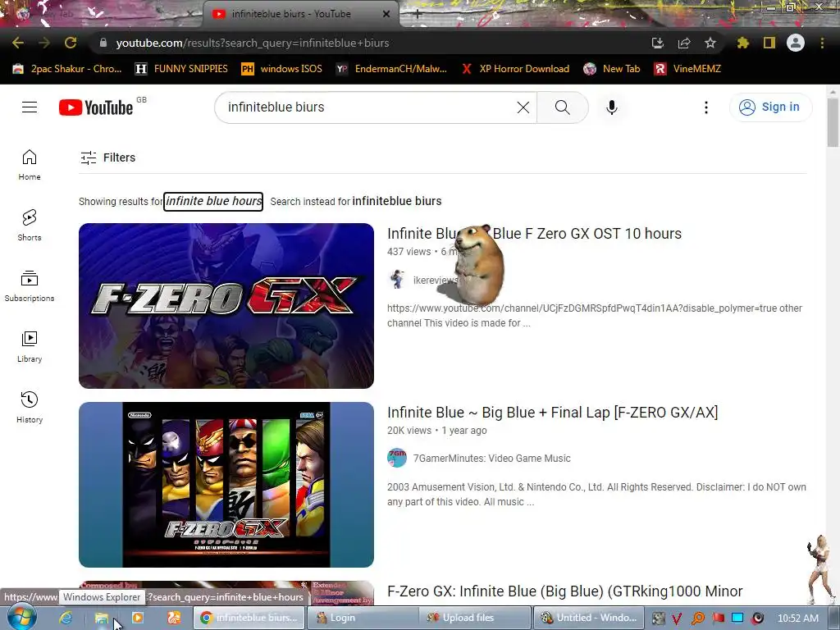Bookmark this page with the star icon
This screenshot has width=840, height=630.
pos(710,43)
